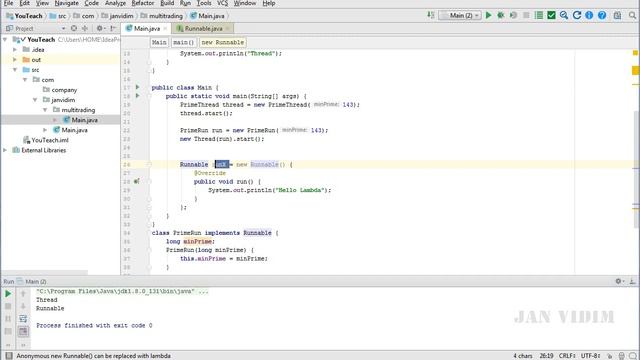Open the Main (2) run configuration dropdown

tap(460, 16)
